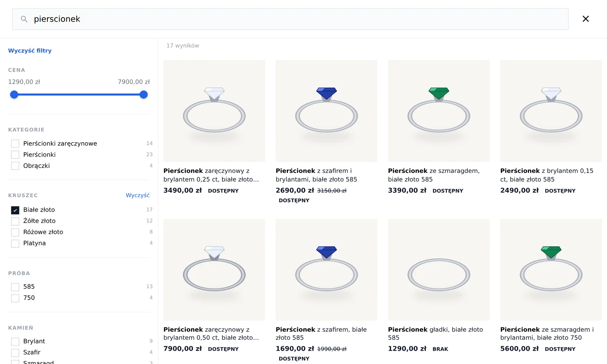The width and height of the screenshot is (607, 364).
Task: Uncheck the Białe złoto filter
Action: [x=15, y=210]
